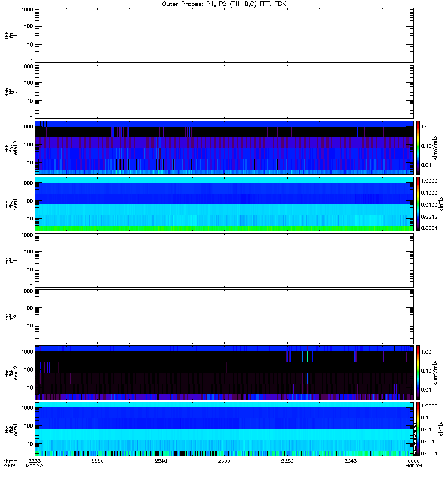Viewport: 448px width, 478px height.
Task: Select the thc fbk scm1 spectrogram panel
Action: tap(224, 429)
